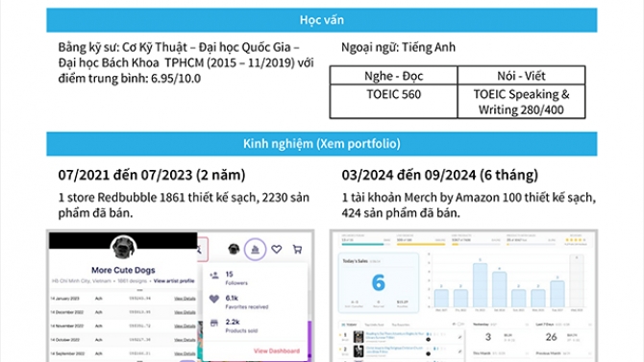
Task: Open the title link of first ranked product
Action: (394, 335)
